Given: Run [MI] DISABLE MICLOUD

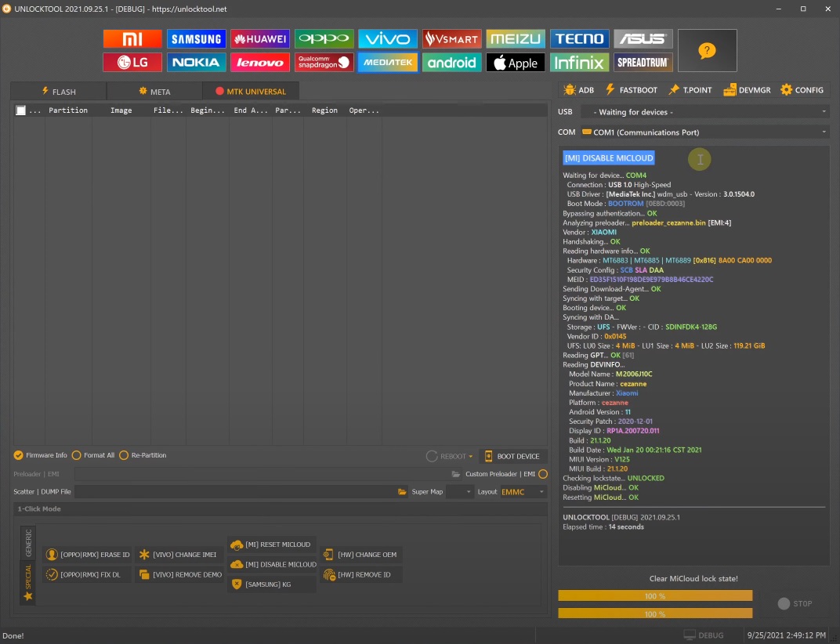Looking at the screenshot, I should (x=272, y=564).
